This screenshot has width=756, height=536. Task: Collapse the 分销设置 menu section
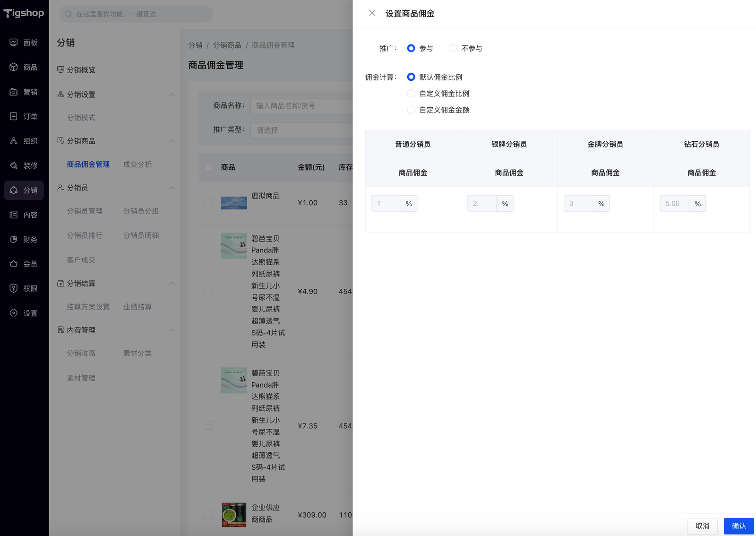click(x=172, y=95)
